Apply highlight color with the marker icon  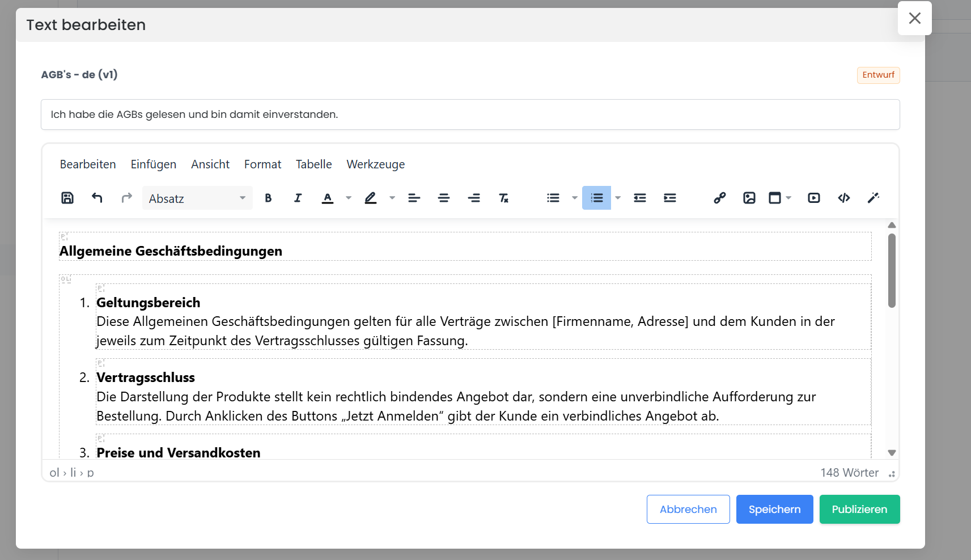coord(370,198)
